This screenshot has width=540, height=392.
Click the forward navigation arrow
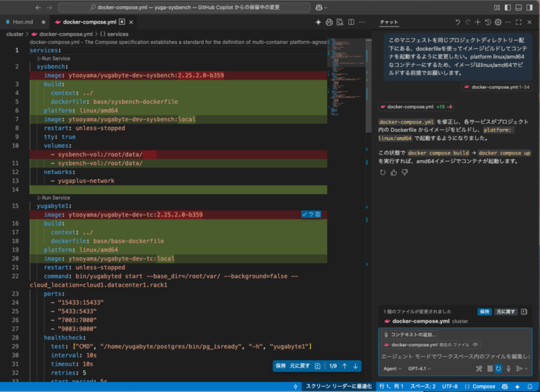pos(49,7)
